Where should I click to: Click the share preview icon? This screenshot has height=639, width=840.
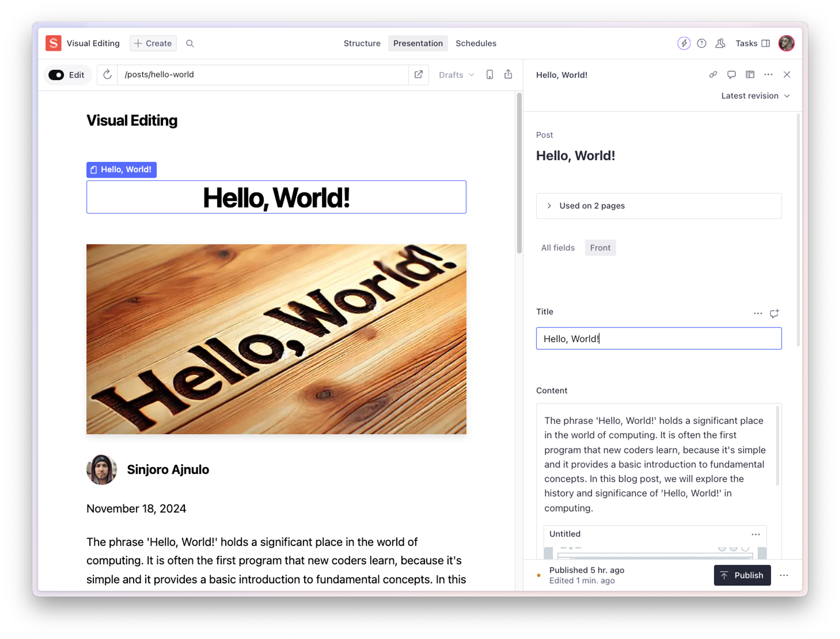pos(508,75)
